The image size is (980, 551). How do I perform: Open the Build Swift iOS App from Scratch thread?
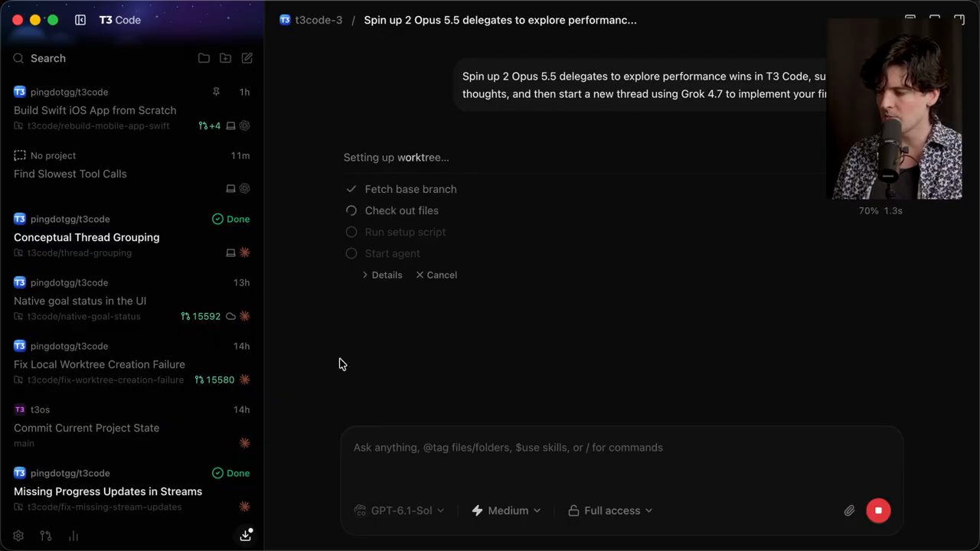tap(95, 110)
